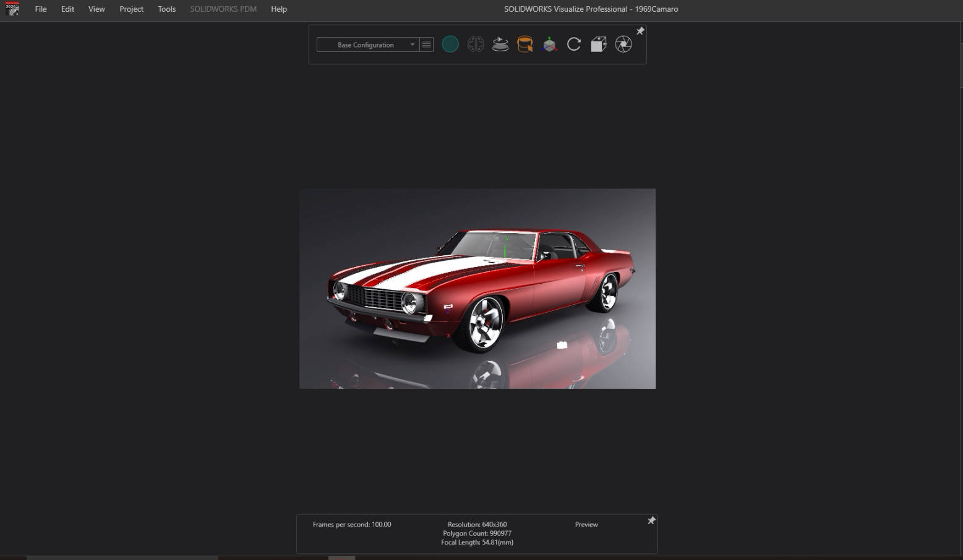Open the Edit menu

[x=67, y=9]
